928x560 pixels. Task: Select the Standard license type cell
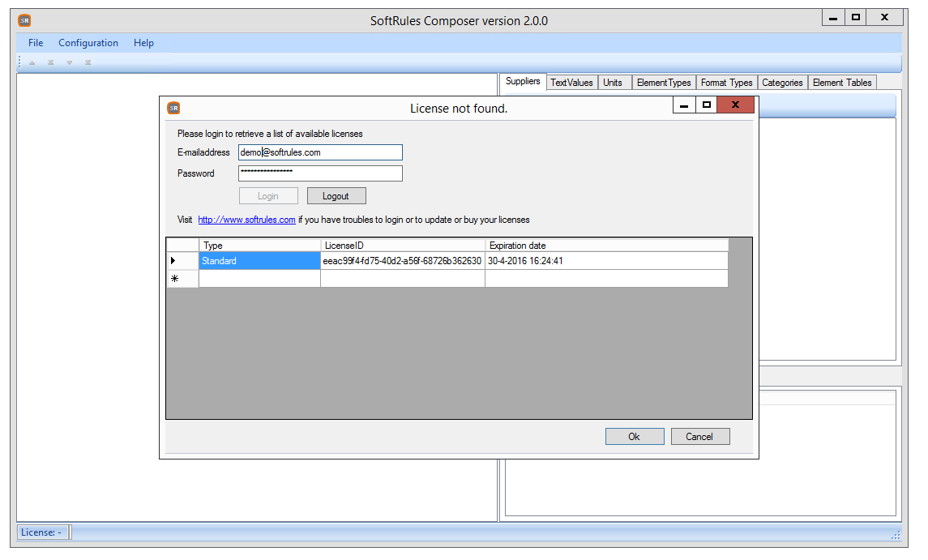[x=260, y=261]
